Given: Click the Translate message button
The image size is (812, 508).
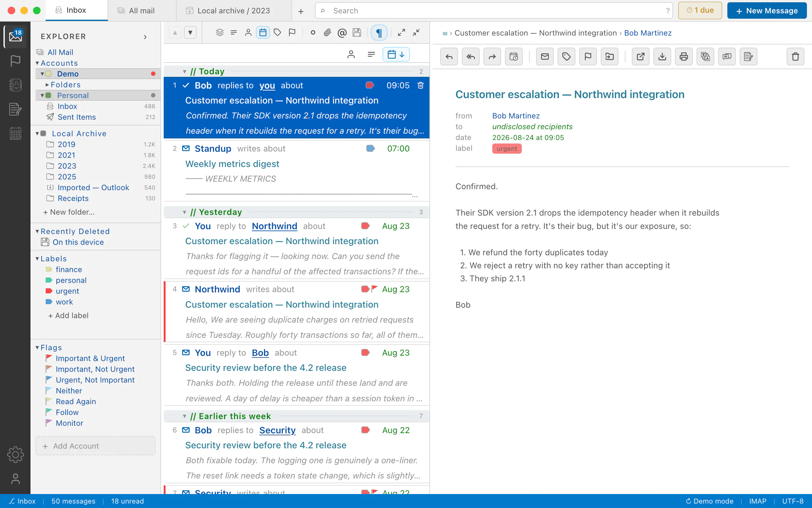Looking at the screenshot, I should pos(705,57).
